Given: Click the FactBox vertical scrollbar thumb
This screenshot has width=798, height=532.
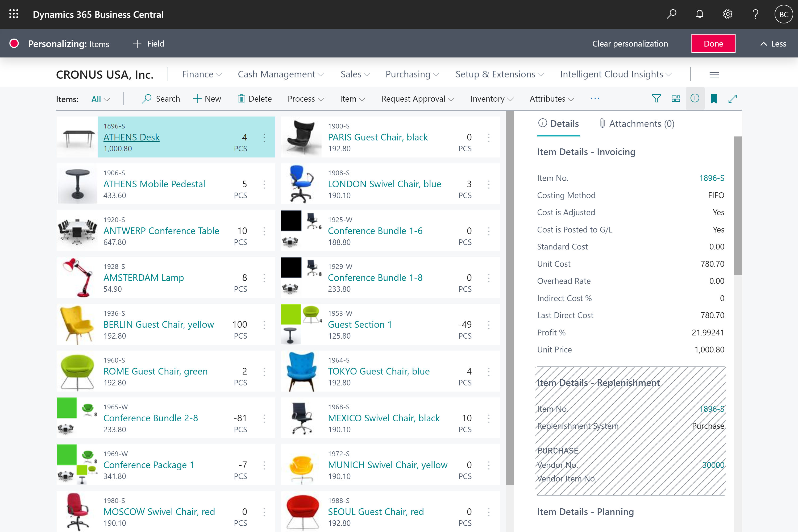Looking at the screenshot, I should coord(738,206).
